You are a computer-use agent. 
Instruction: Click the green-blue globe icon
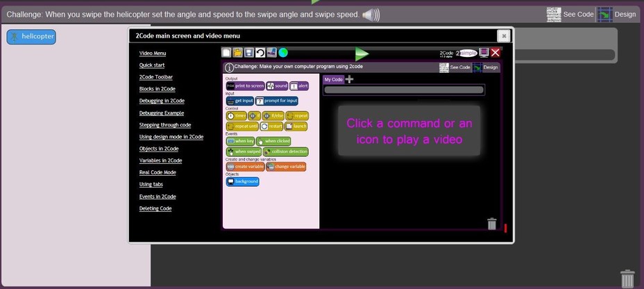pos(283,53)
